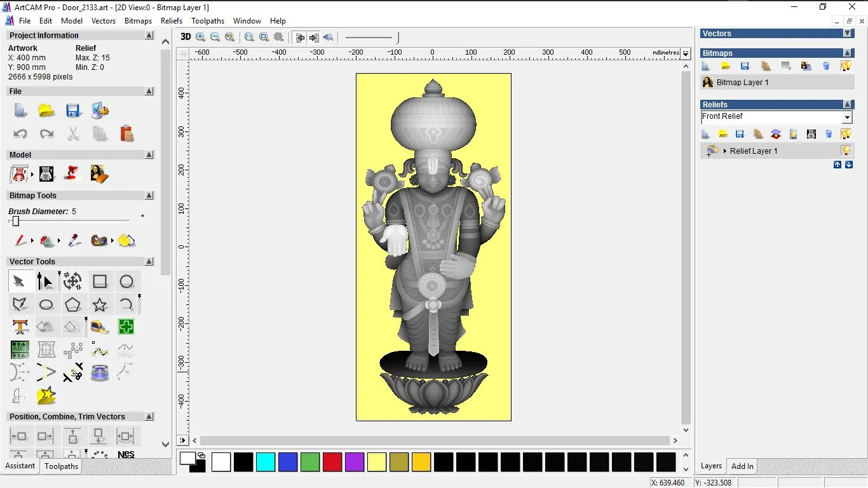Toggle all bitmap layers visibility bulbs
This screenshot has height=488, width=868.
[x=846, y=66]
